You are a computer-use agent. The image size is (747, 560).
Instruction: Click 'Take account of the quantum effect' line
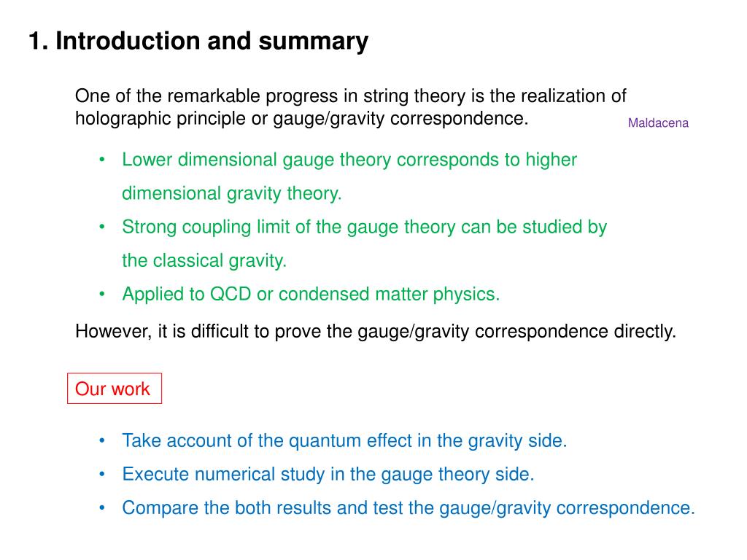coord(344,441)
